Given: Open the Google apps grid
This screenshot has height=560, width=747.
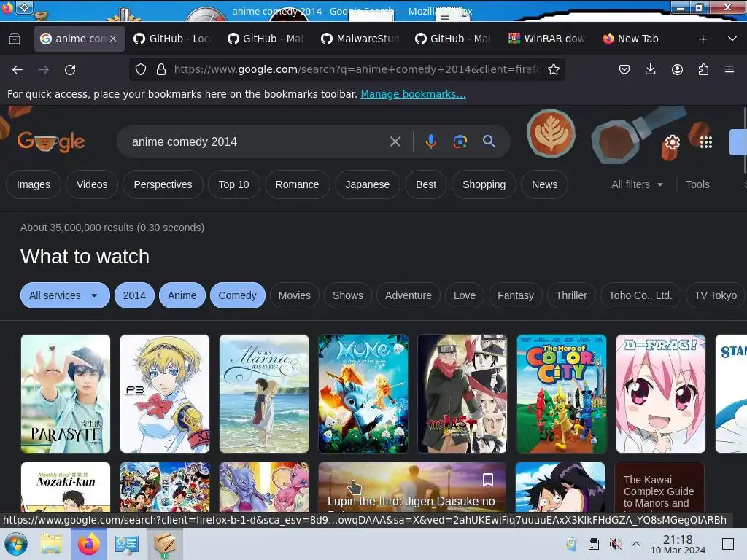Looking at the screenshot, I should point(706,142).
